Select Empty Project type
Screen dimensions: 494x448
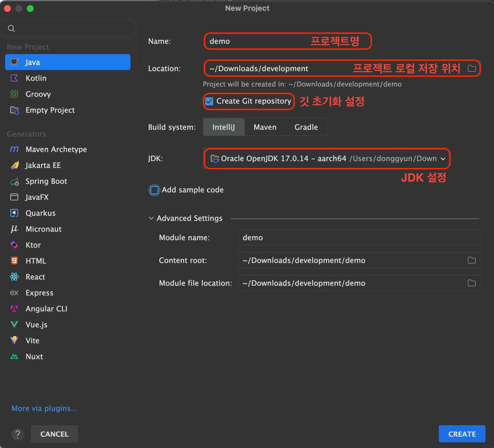68,110
